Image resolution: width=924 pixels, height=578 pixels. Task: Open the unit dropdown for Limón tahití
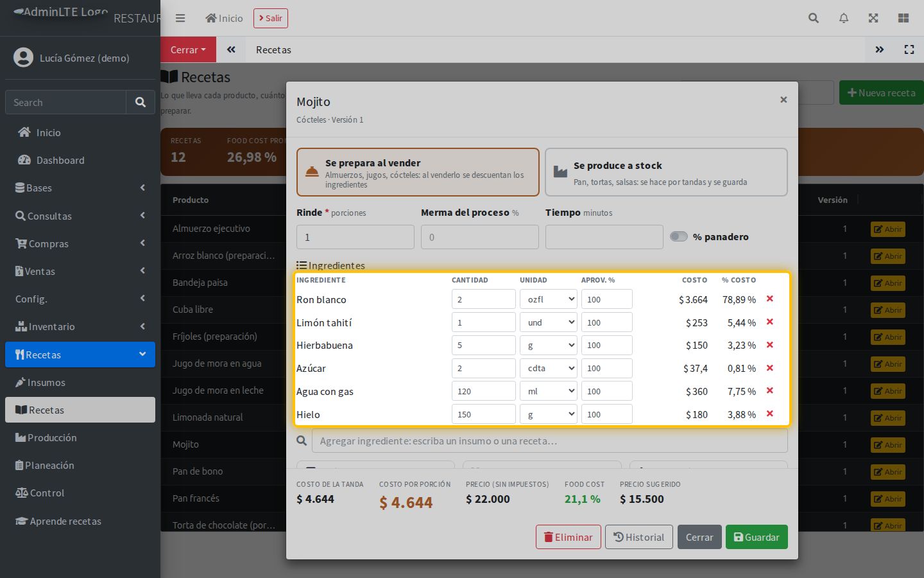click(549, 322)
